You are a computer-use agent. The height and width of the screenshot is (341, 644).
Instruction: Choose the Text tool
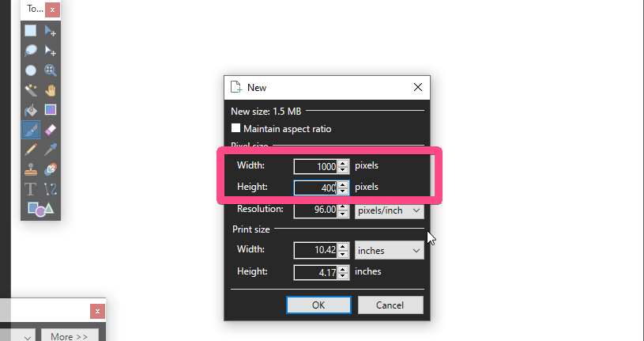(30, 189)
